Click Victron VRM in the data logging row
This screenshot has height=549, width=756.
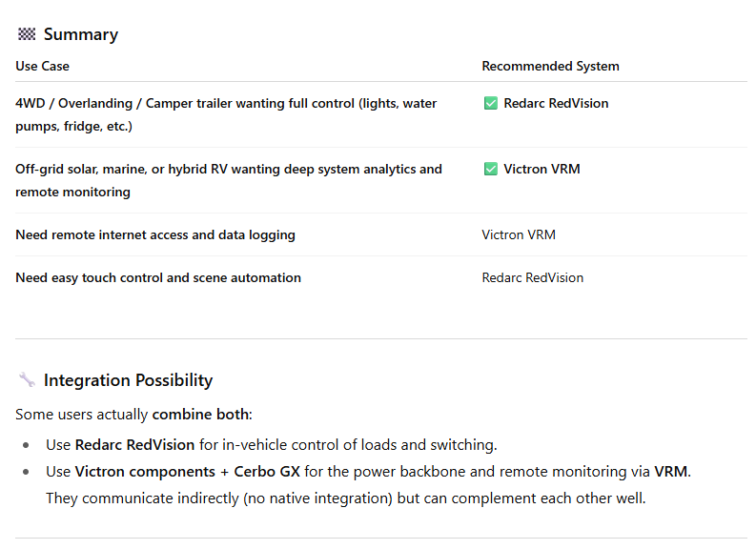[519, 234]
